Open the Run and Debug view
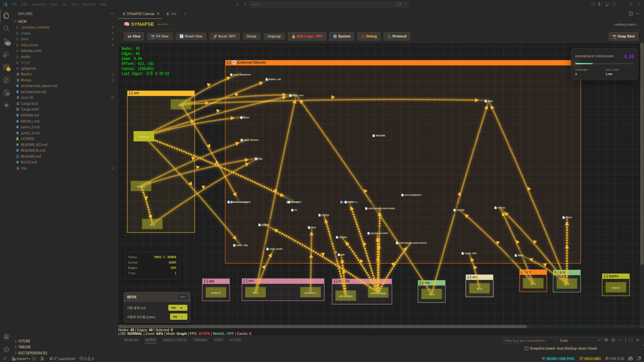This screenshot has height=362, width=644. point(6,54)
